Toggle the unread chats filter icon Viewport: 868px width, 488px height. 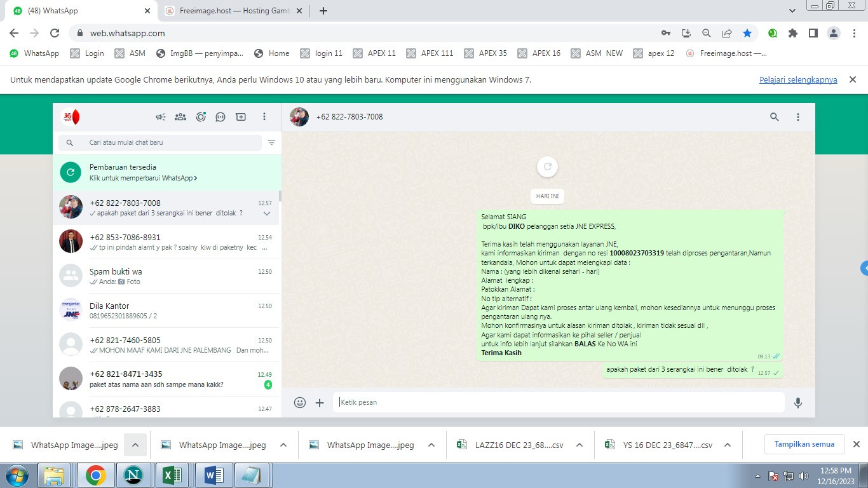coord(272,143)
